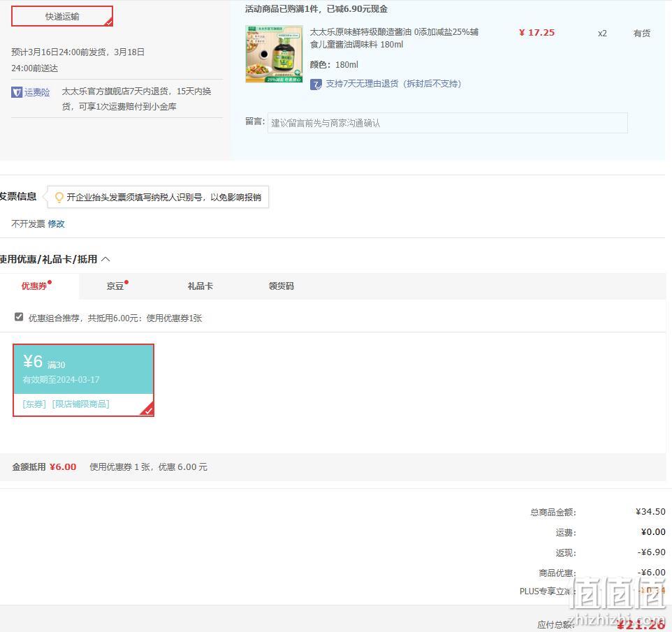The image size is (672, 632).
Task: Click the x2 quantity text
Action: tap(602, 34)
